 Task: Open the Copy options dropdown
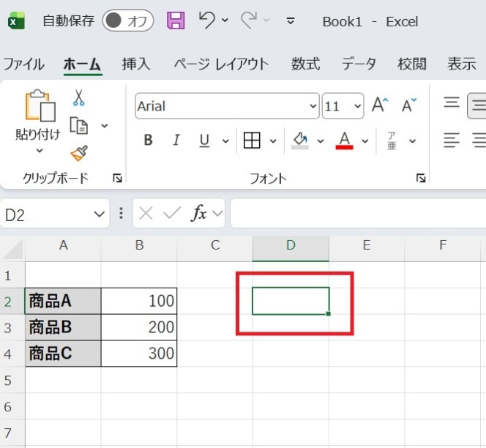point(105,126)
